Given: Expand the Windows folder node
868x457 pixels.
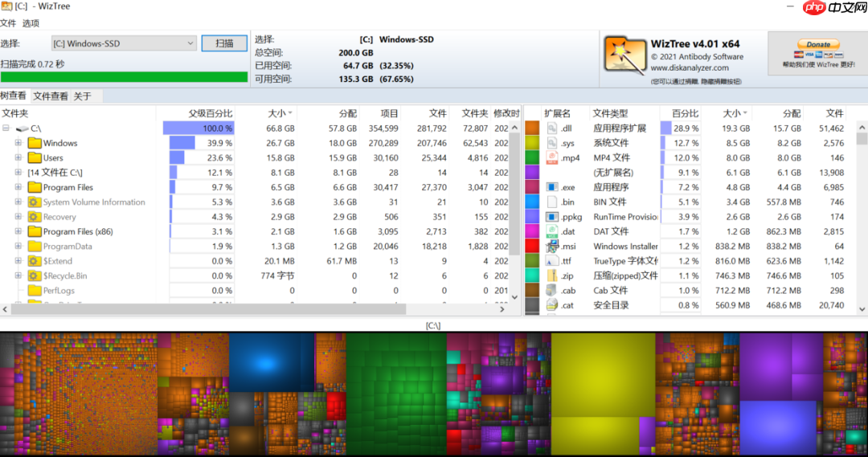Looking at the screenshot, I should (x=18, y=143).
